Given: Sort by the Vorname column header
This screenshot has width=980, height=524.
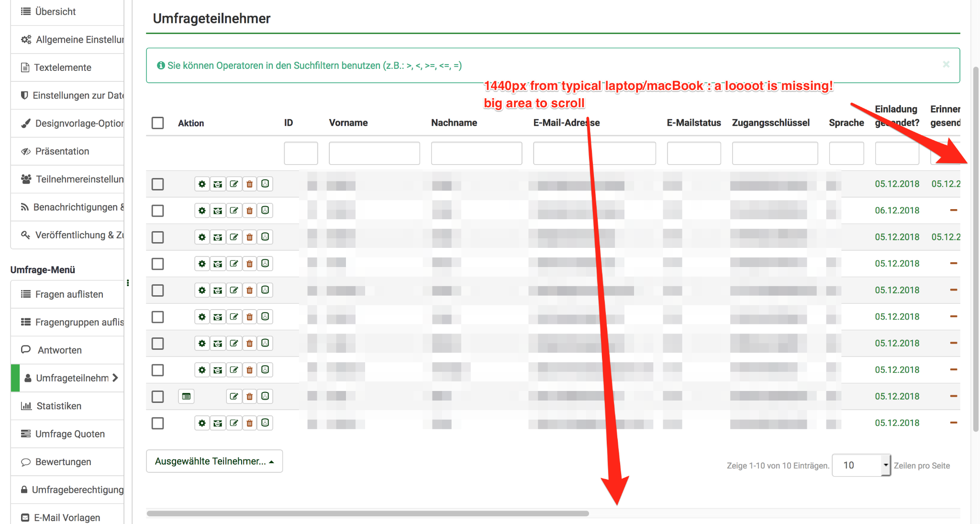Looking at the screenshot, I should [x=348, y=123].
